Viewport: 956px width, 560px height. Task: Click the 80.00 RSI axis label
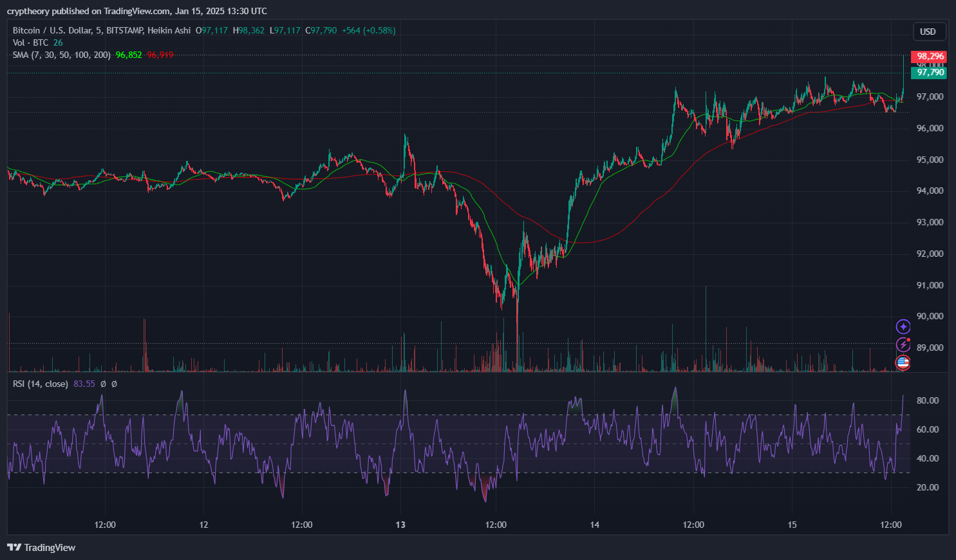(x=928, y=400)
